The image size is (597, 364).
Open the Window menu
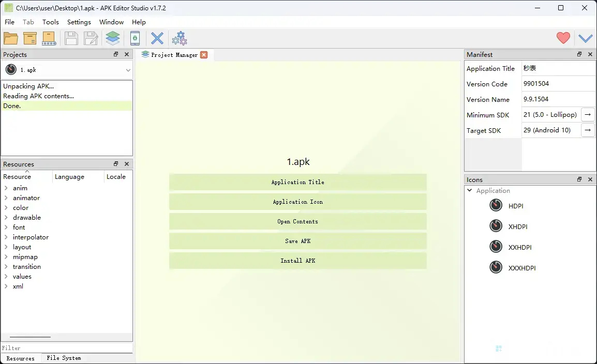point(112,22)
